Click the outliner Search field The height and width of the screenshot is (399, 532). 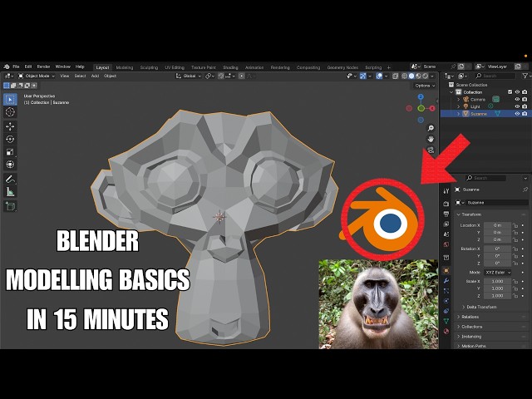[x=495, y=76]
